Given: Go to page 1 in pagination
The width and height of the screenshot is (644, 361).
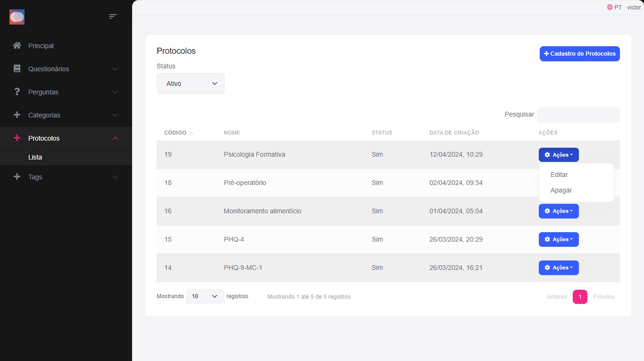Looking at the screenshot, I should (580, 297).
